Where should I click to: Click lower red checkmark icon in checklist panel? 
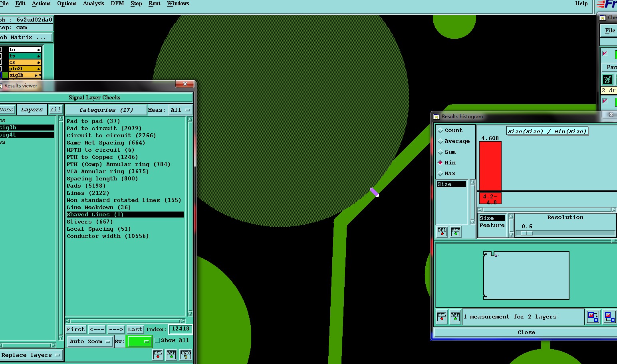[x=605, y=101]
